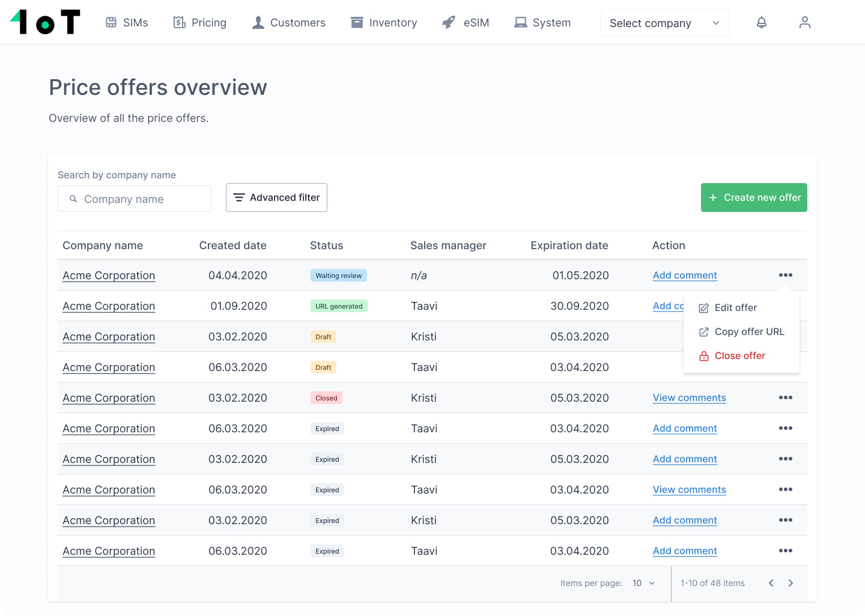
Task: Click the Create new offer button
Action: (754, 198)
